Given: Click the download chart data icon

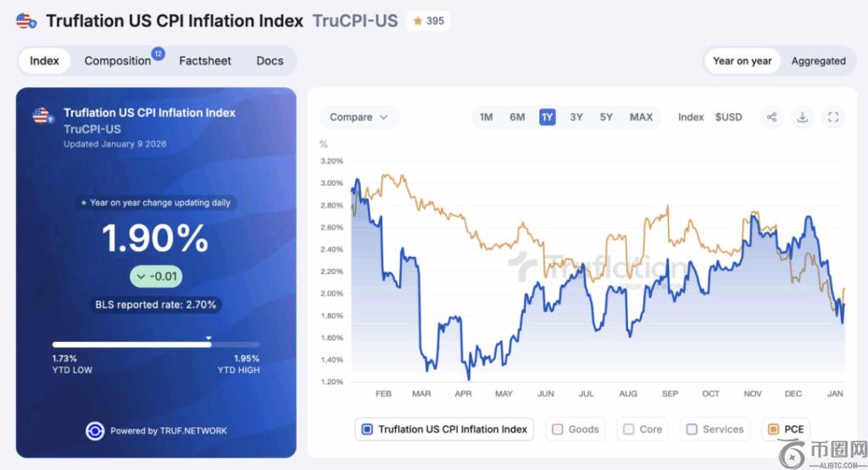Looking at the screenshot, I should click(802, 117).
